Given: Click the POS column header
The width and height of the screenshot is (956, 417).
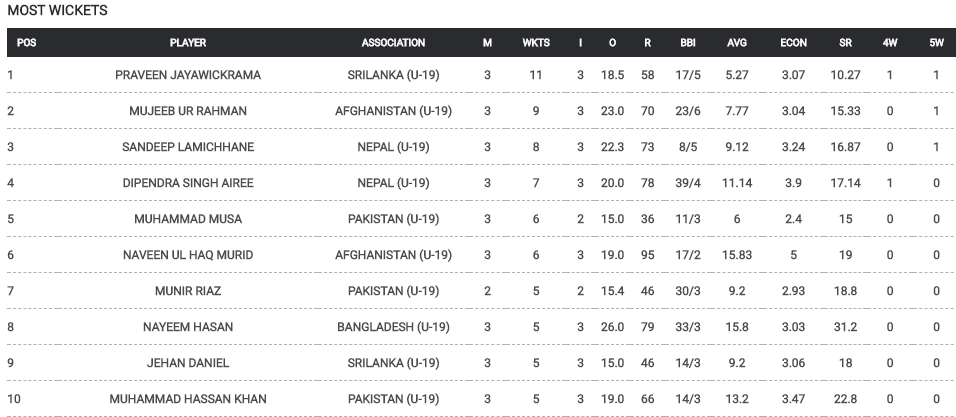Looking at the screenshot, I should [26, 43].
